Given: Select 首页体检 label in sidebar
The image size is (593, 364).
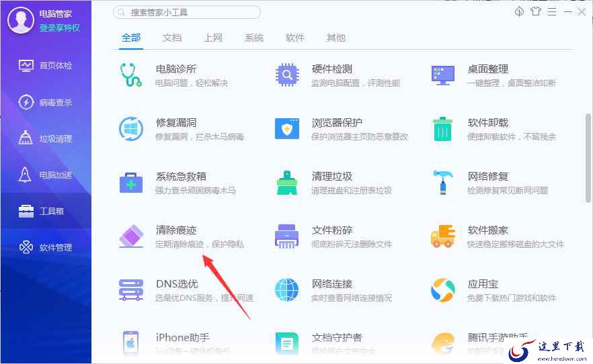Looking at the screenshot, I should click(56, 66).
